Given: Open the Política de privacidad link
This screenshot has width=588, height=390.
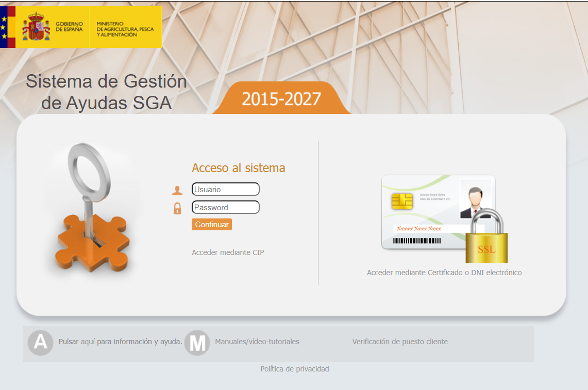Looking at the screenshot, I should point(294,369).
